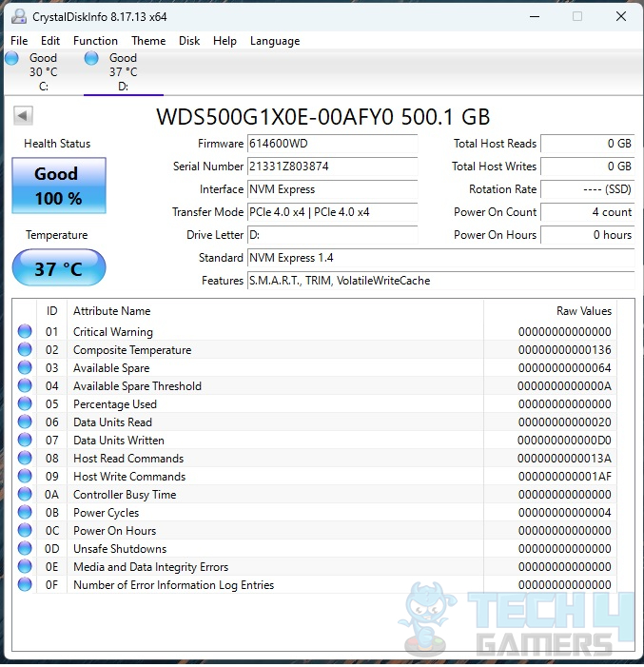Open the Help menu
This screenshot has width=644, height=667.
[224, 41]
